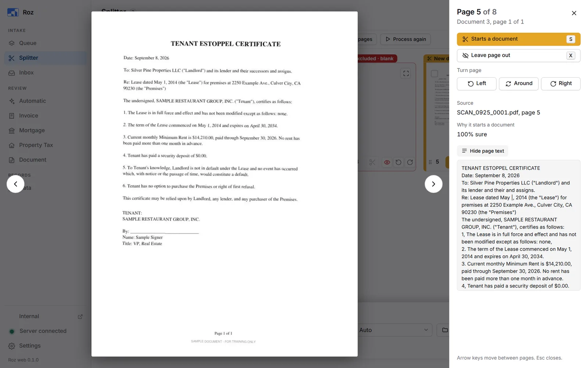Open Mortgage review in sidebar
This screenshot has height=368, width=588.
46,130
